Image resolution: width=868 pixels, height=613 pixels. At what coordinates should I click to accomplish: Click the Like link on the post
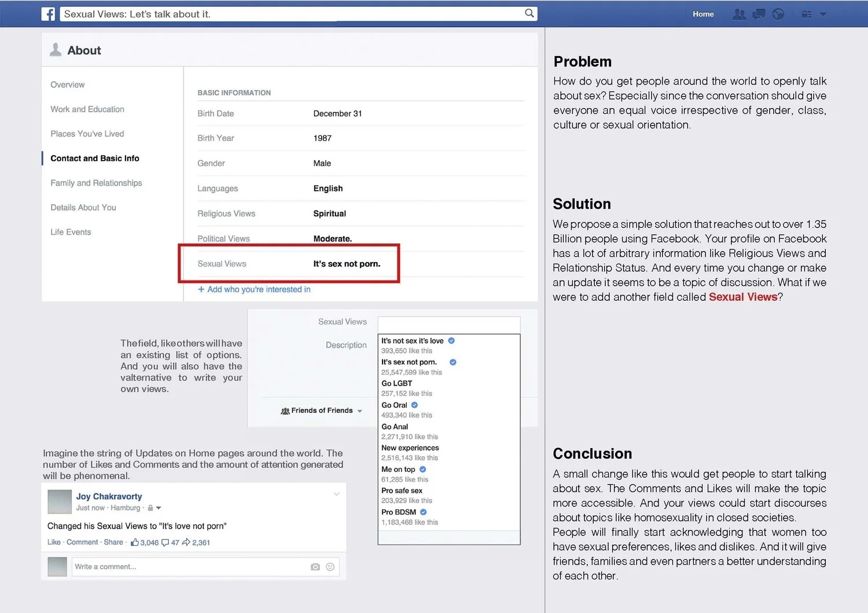tap(54, 542)
